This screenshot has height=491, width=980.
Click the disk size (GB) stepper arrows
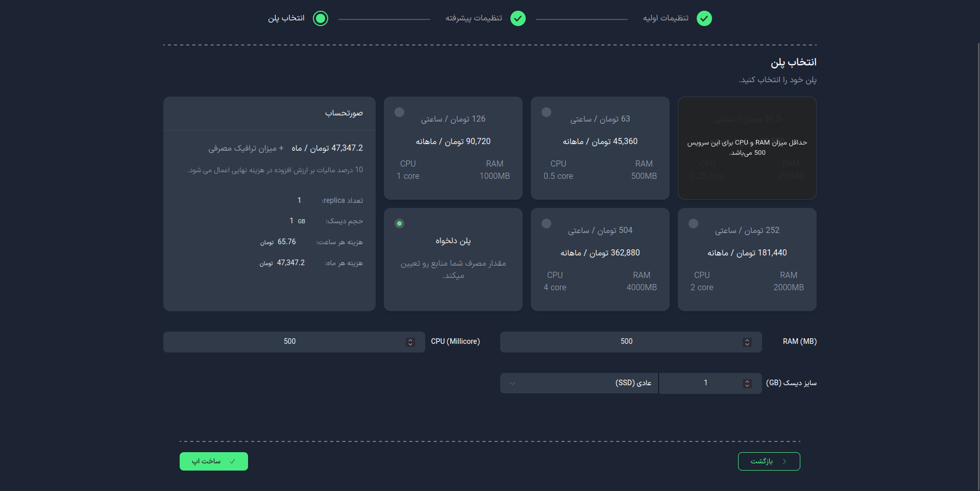tap(747, 383)
